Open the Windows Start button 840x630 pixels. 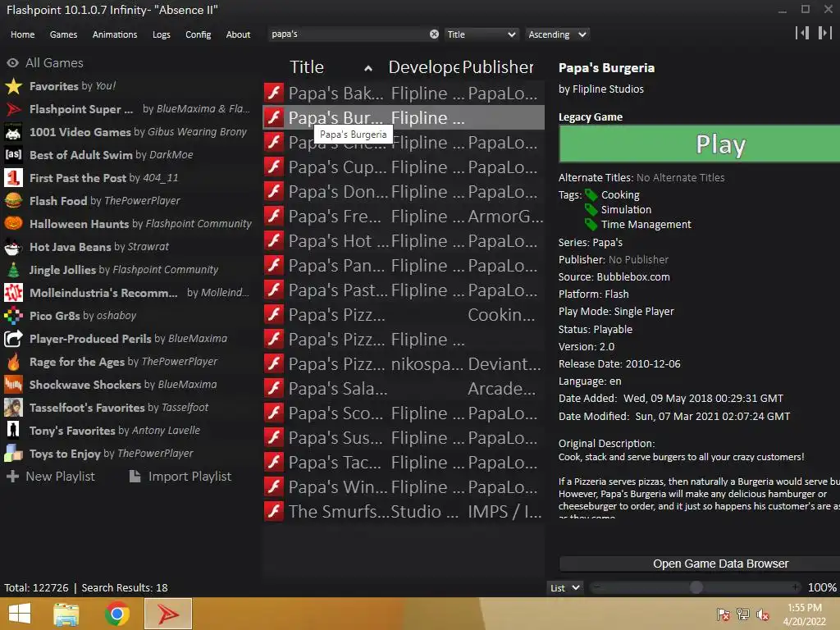click(20, 614)
